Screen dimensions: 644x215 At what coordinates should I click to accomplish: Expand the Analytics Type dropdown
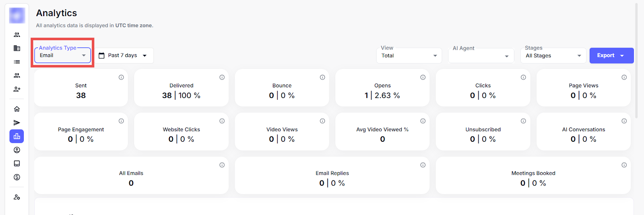pos(62,56)
